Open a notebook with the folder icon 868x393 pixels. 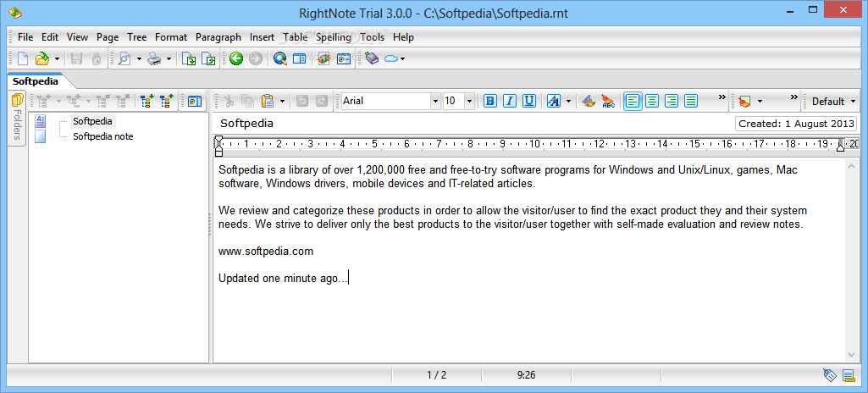pyautogui.click(x=42, y=58)
